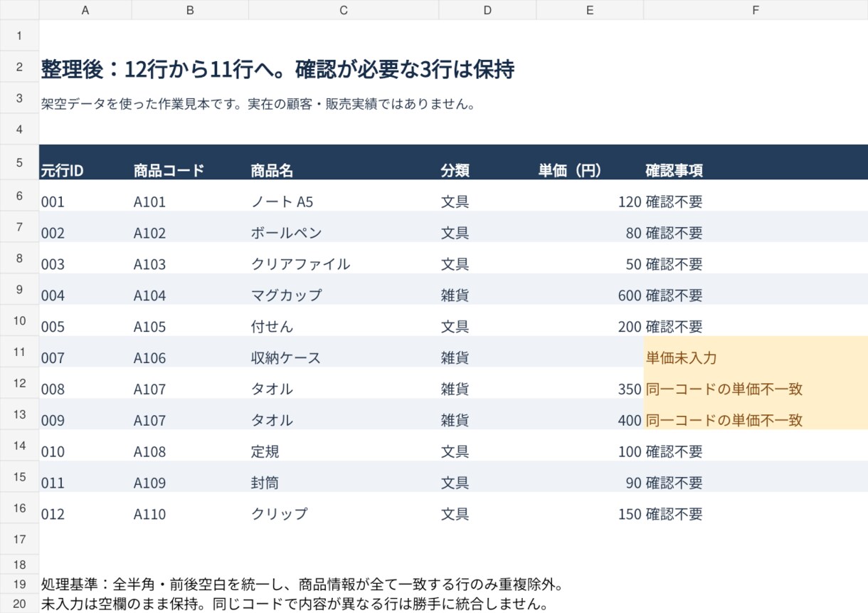This screenshot has height=613, width=868.
Task: Select column B header
Action: pos(190,10)
